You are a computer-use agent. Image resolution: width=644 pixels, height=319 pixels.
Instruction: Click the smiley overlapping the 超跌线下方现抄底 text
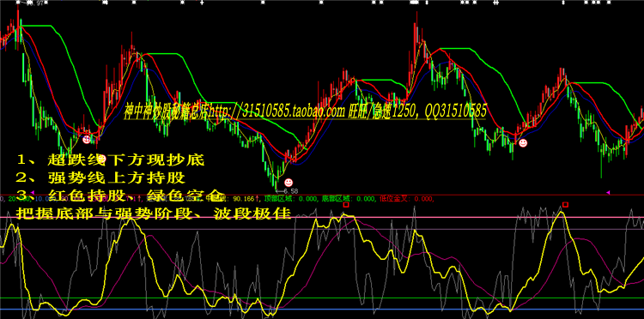click(102, 159)
